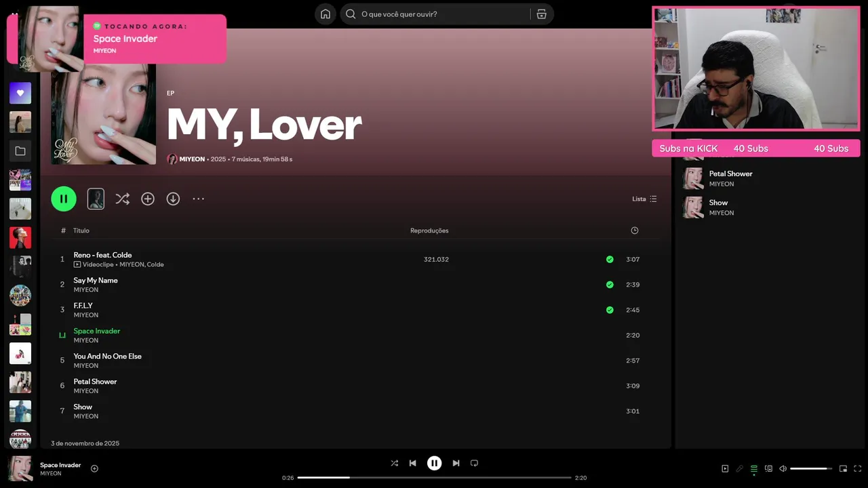Click the saved checkmark for Reno
868x488 pixels.
(x=610, y=259)
